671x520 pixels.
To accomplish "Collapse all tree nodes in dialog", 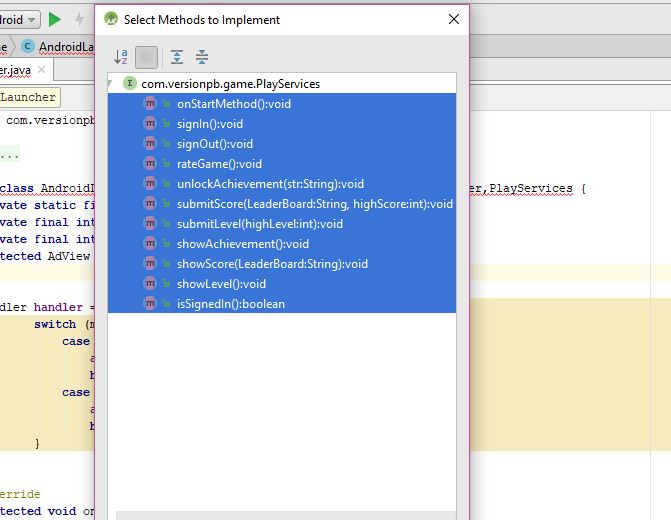I will [202, 57].
